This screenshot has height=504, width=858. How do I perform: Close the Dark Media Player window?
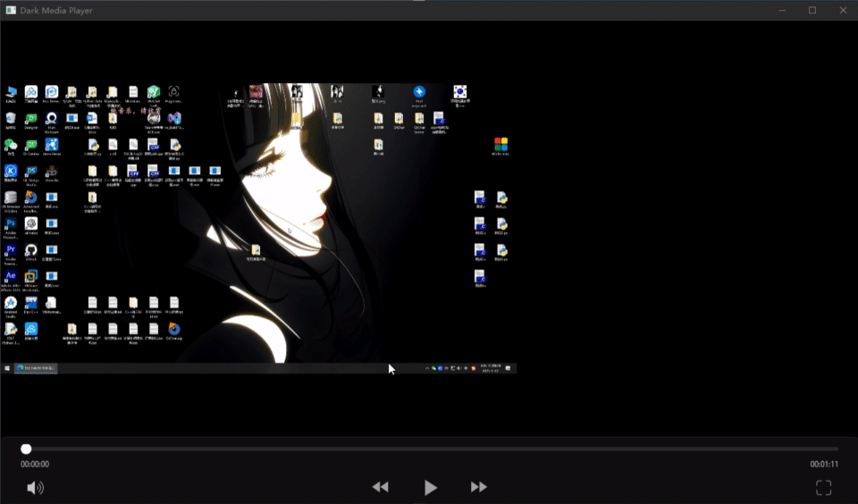coord(843,11)
